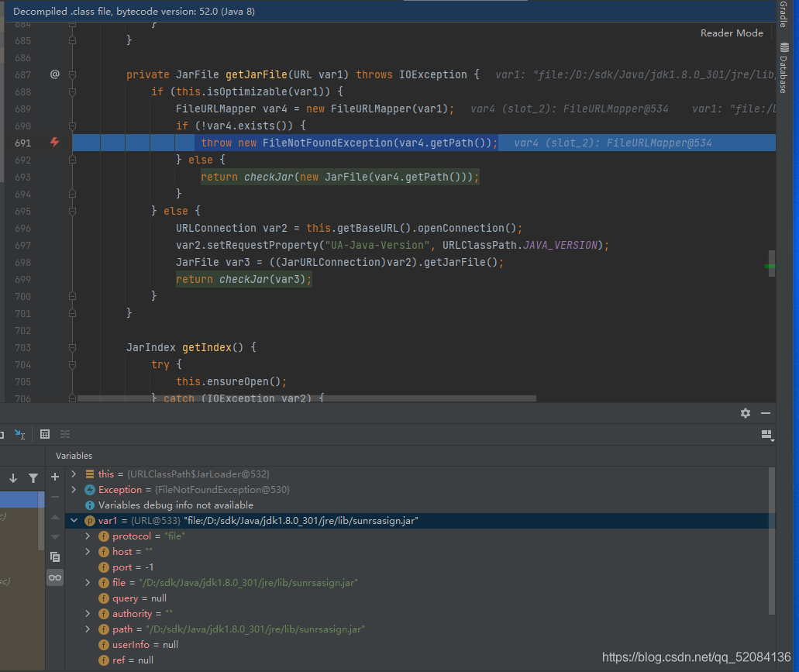Open the layout view icon below the gear
The height and width of the screenshot is (672, 799).
point(766,434)
